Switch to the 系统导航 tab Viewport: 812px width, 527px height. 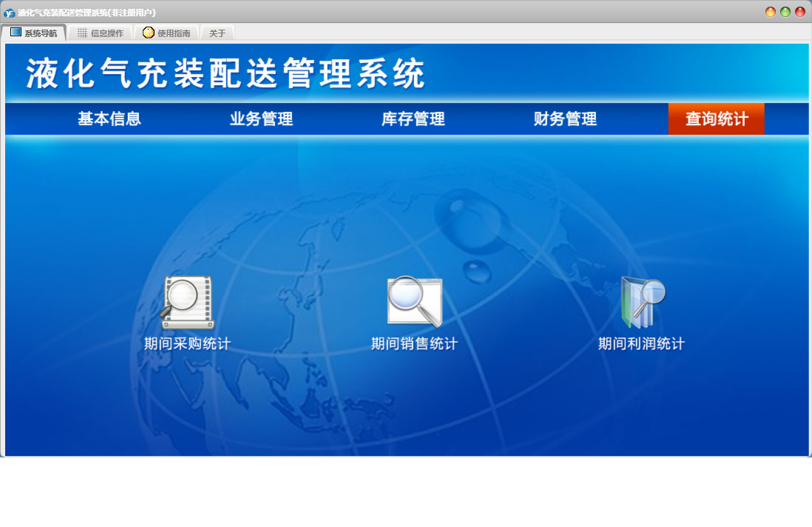[x=34, y=33]
